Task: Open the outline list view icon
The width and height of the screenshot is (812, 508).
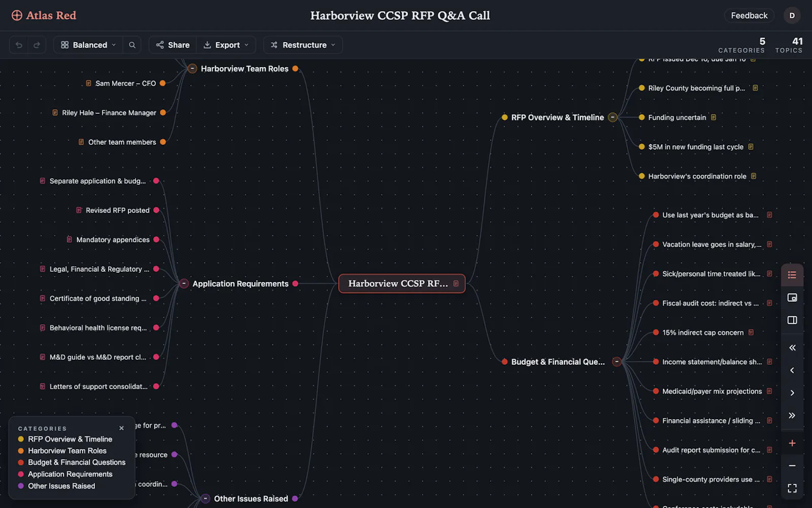Action: [x=792, y=275]
